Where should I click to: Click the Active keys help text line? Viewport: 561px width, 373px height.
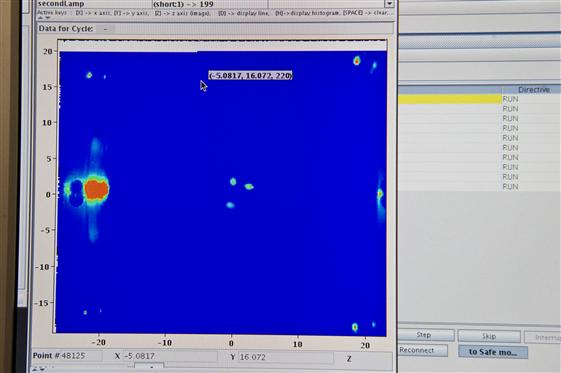coord(214,13)
